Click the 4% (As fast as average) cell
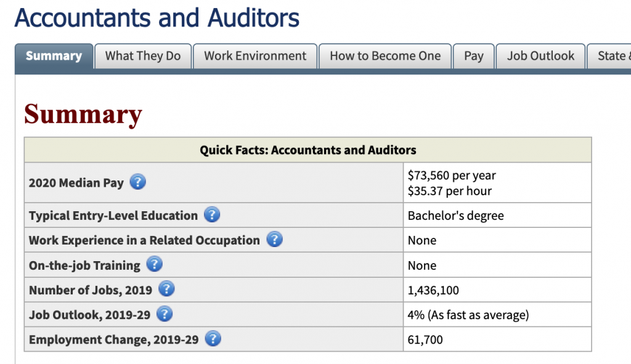The width and height of the screenshot is (631, 364). (468, 315)
